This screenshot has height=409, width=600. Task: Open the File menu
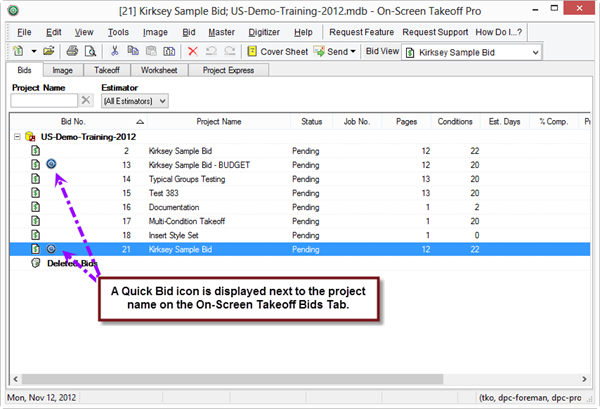coord(24,33)
